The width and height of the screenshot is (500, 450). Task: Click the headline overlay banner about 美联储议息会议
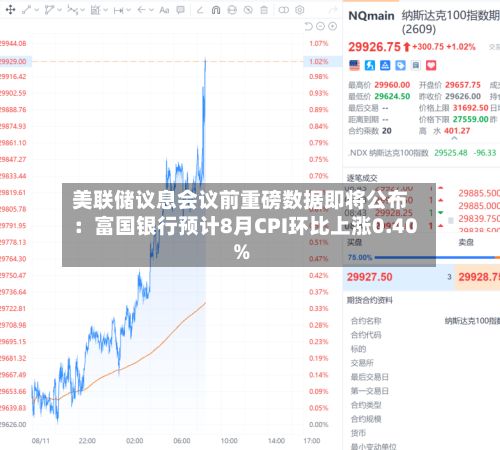pos(249,225)
